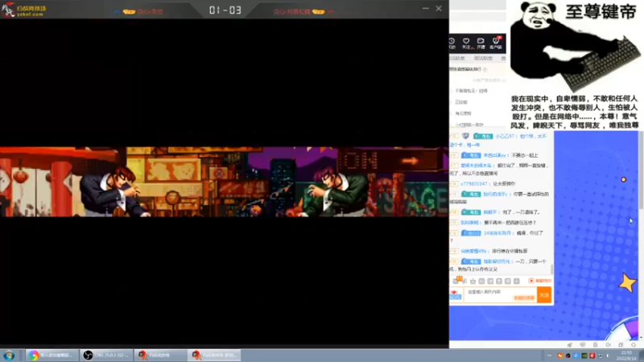
Task: Click the yellow star decoration button on blue panel
Action: click(628, 283)
